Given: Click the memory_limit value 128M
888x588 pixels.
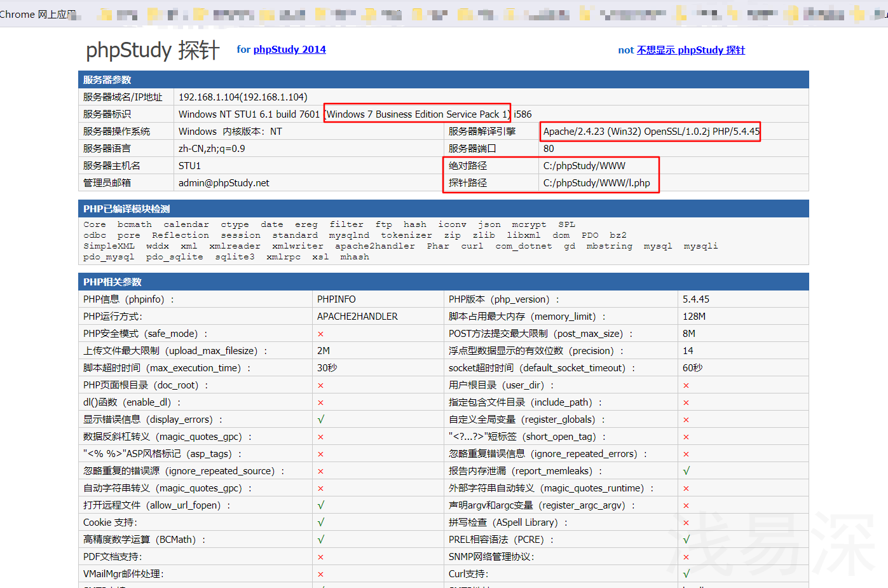Looking at the screenshot, I should pyautogui.click(x=694, y=317).
